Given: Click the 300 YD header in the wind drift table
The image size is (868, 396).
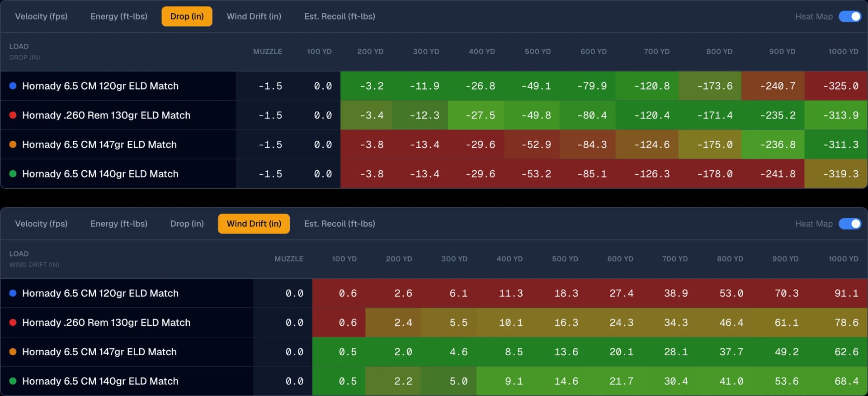Looking at the screenshot, I should click(454, 259).
